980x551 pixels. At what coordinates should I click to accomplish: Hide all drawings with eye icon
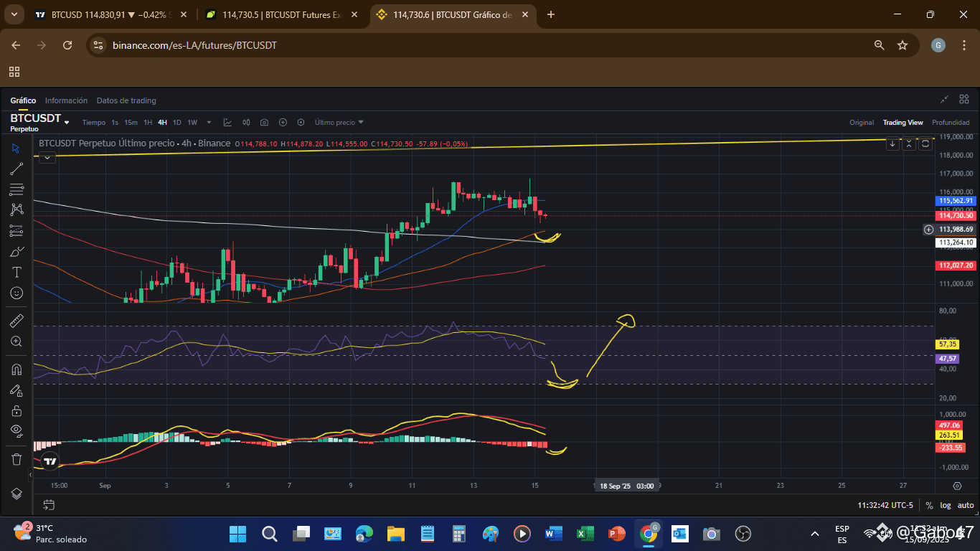pyautogui.click(x=17, y=430)
